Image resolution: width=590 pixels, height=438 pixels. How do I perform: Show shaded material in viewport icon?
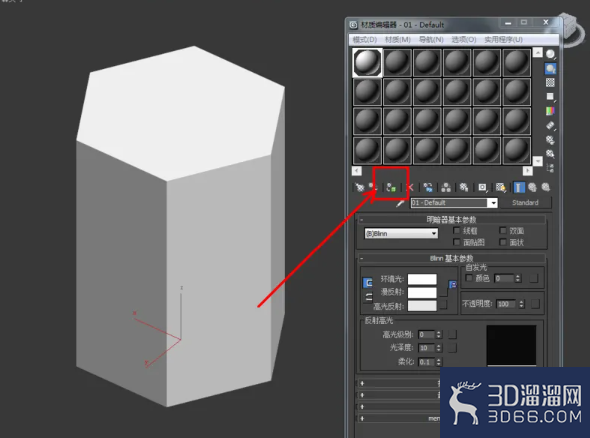coord(501,187)
